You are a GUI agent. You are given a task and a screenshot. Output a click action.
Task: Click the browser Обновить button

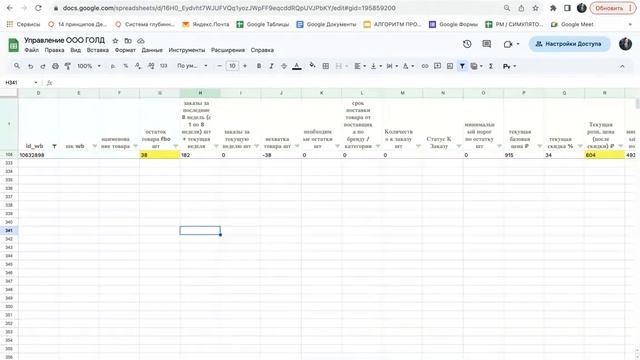coord(613,8)
